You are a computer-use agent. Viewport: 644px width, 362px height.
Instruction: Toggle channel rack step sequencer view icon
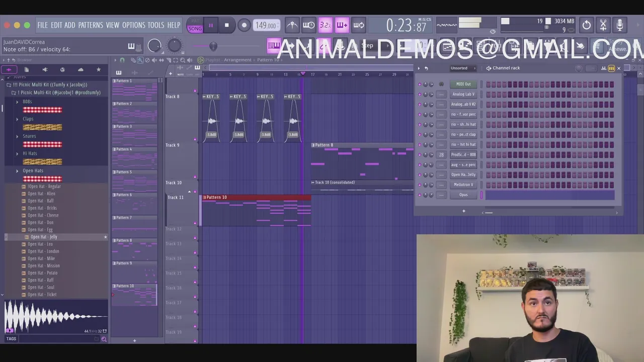611,68
